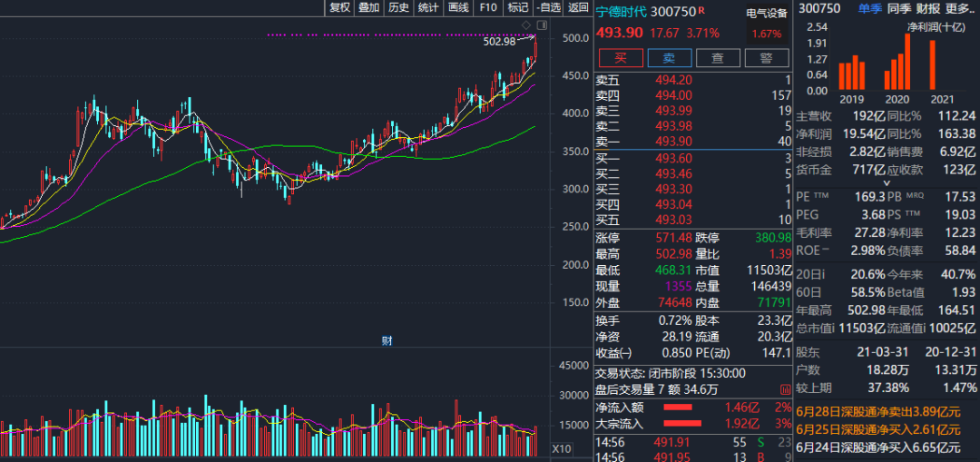
Task: Select the 单季 single-quarter view
Action: [x=869, y=8]
